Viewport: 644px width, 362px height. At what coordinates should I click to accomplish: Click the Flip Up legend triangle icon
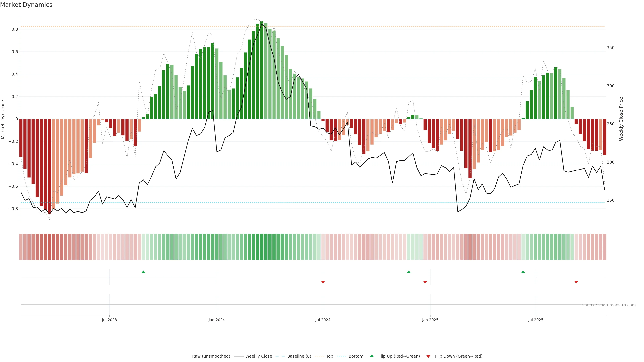coord(371,356)
